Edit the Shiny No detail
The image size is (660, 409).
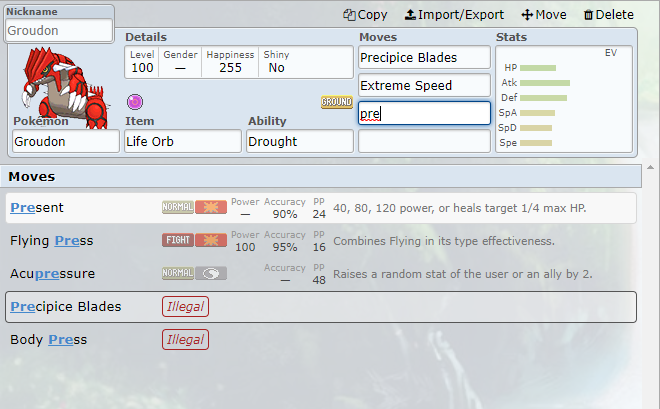click(x=277, y=62)
